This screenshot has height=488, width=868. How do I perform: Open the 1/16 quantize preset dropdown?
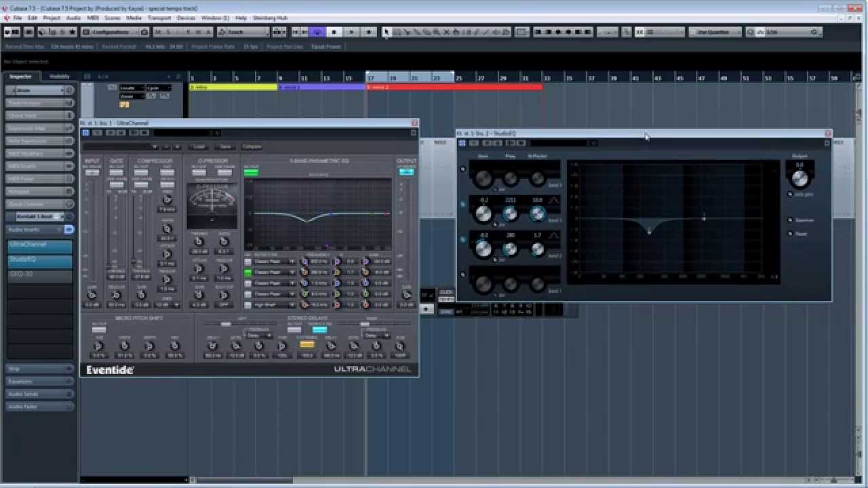pyautogui.click(x=790, y=32)
